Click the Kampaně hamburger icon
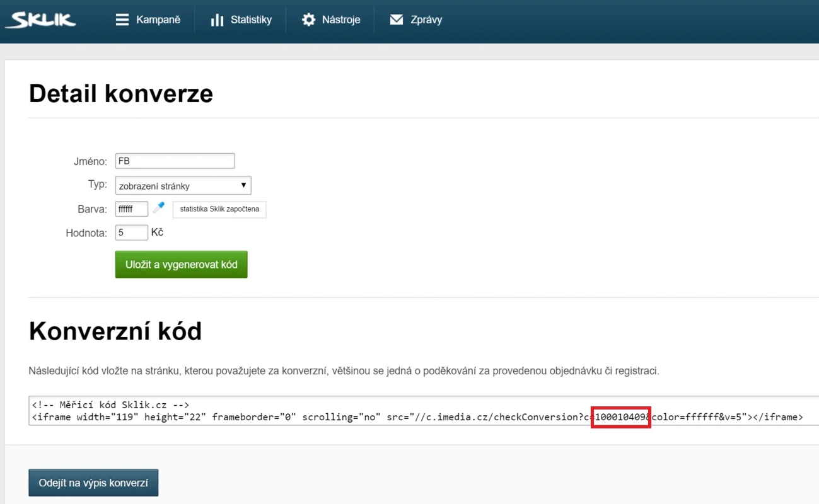819x504 pixels. [122, 20]
